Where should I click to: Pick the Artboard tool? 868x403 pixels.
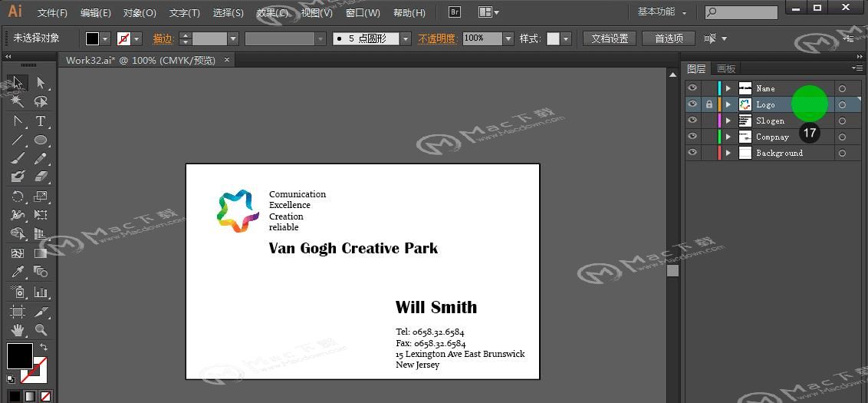coord(18,311)
